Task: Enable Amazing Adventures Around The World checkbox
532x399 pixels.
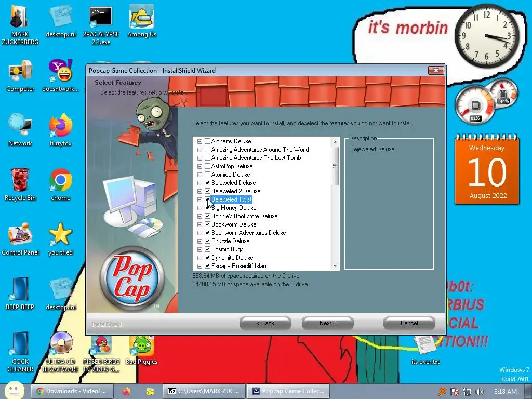Action: coord(208,149)
